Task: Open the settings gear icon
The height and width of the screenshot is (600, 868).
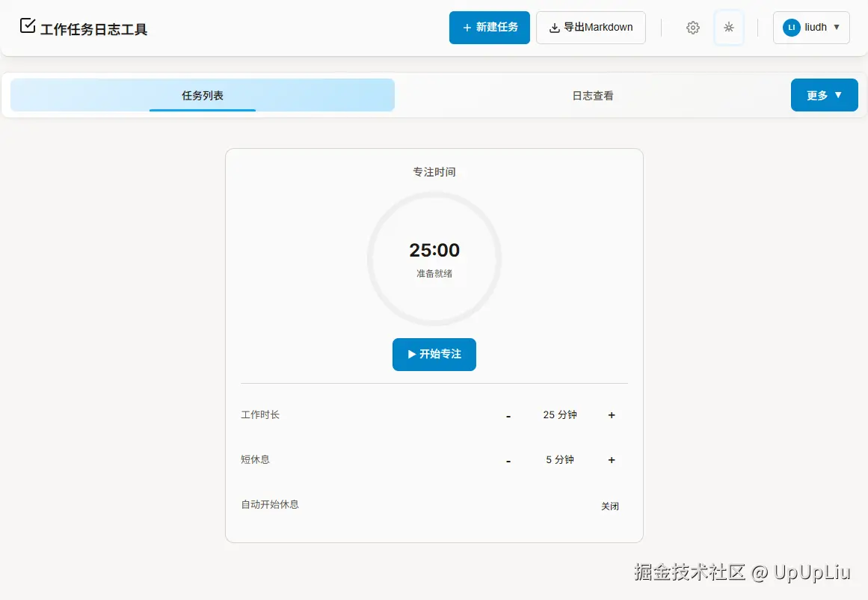Action: [x=692, y=28]
